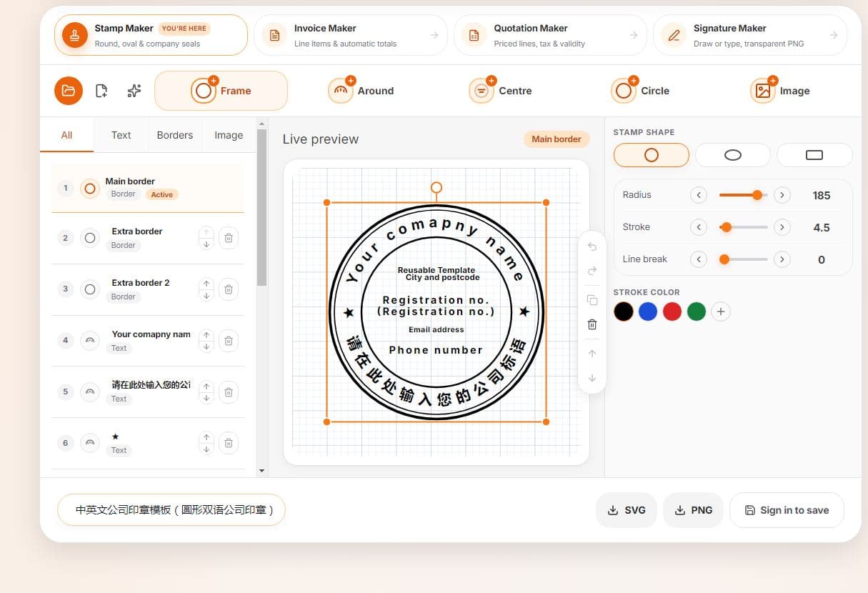Screen dimensions: 868x593
Task: Delete the star text layer
Action: click(x=229, y=443)
